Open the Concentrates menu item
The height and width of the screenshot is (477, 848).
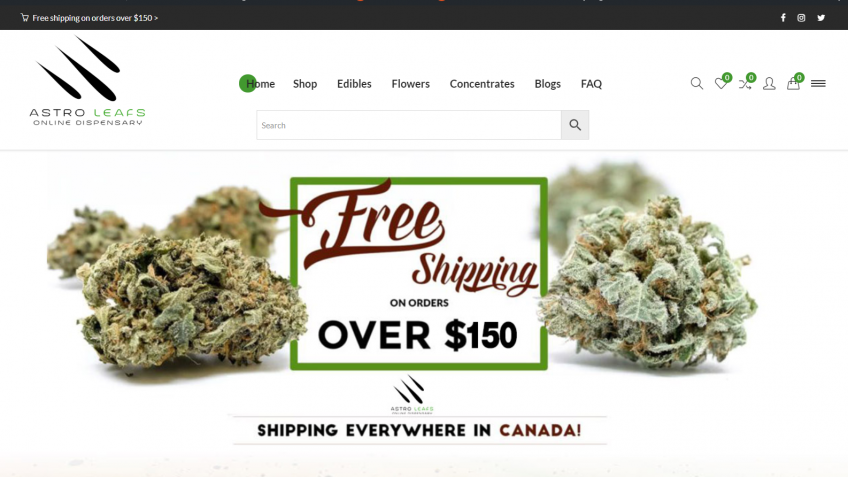pos(482,84)
